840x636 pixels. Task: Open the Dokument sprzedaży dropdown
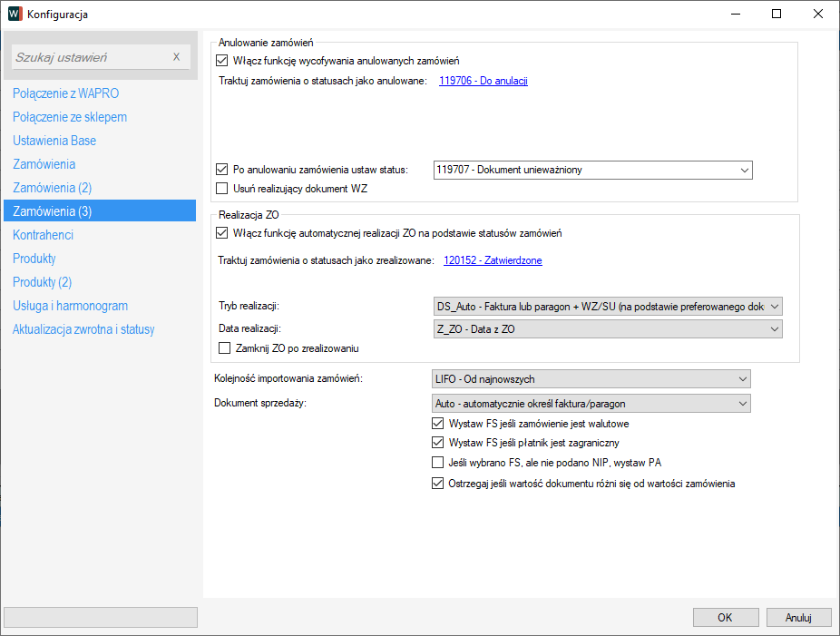pyautogui.click(x=591, y=403)
